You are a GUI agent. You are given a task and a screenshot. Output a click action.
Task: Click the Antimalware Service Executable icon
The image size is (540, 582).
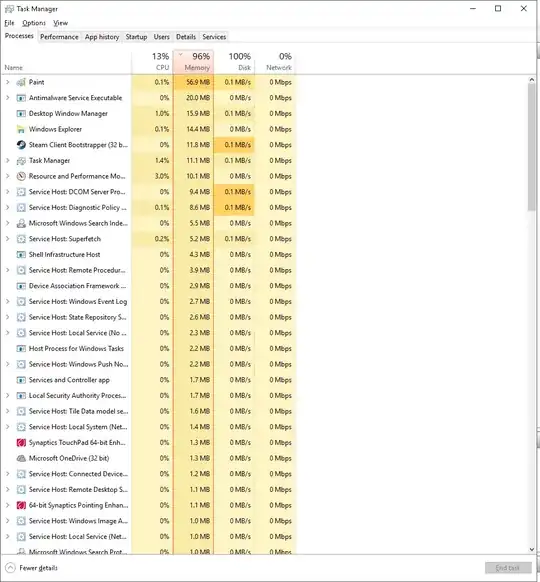[21, 98]
